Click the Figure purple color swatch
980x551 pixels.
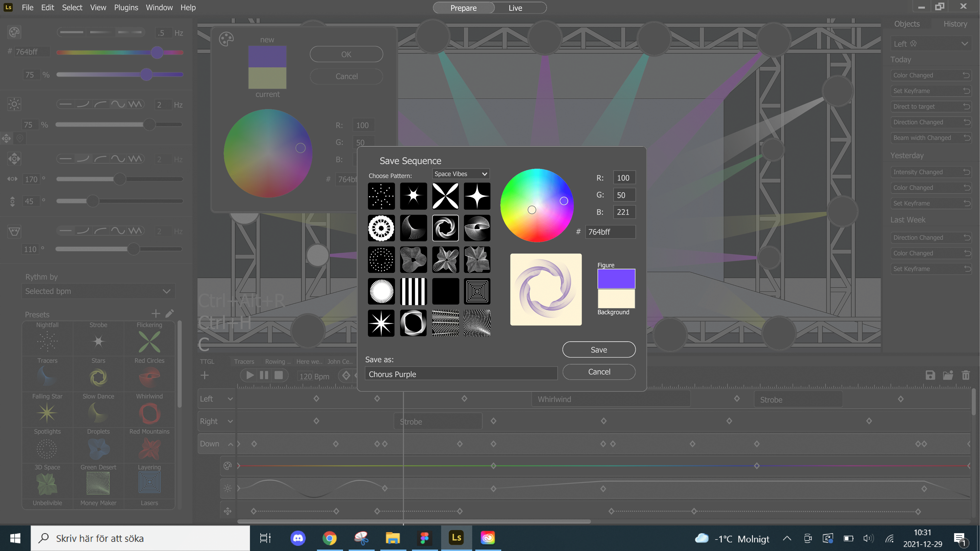coord(616,279)
